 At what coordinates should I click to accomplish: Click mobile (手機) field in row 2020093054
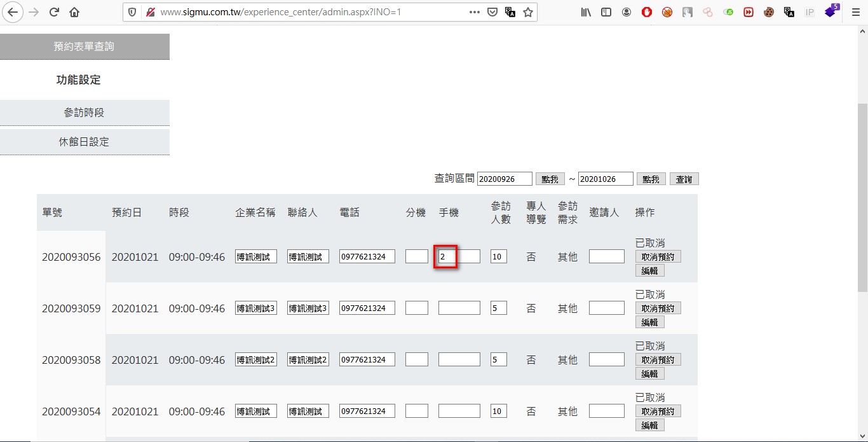click(459, 411)
